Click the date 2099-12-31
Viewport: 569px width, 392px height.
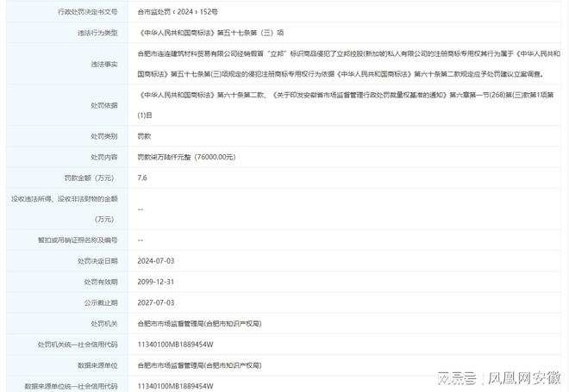pyautogui.click(x=156, y=282)
